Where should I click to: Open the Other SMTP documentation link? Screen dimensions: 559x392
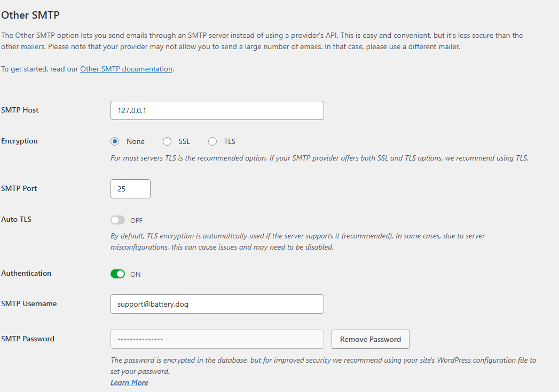(x=126, y=69)
